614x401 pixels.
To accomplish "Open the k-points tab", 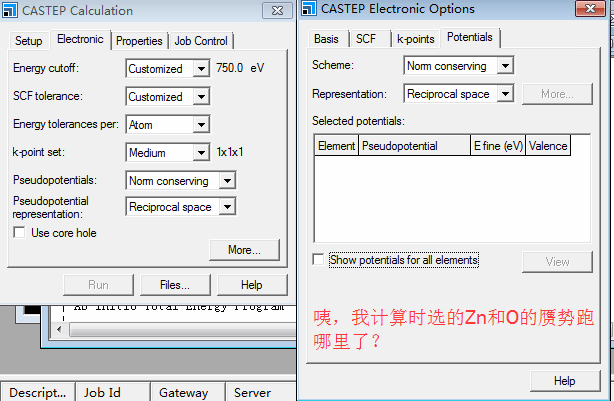I will point(416,39).
